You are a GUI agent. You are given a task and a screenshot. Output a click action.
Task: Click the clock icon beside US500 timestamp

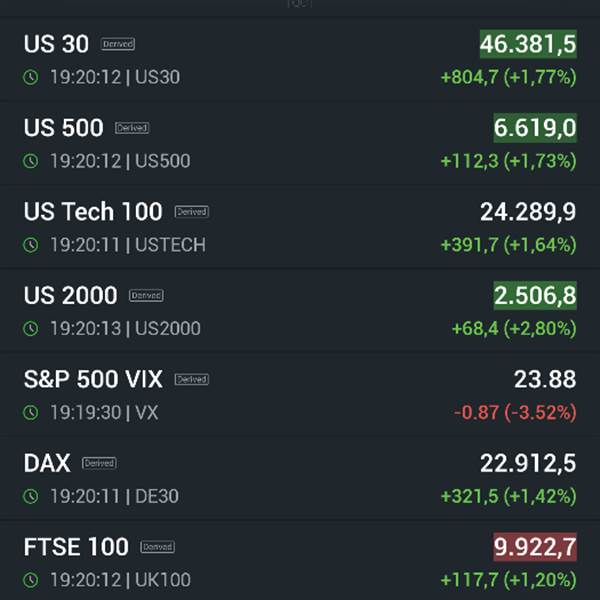tap(32, 161)
